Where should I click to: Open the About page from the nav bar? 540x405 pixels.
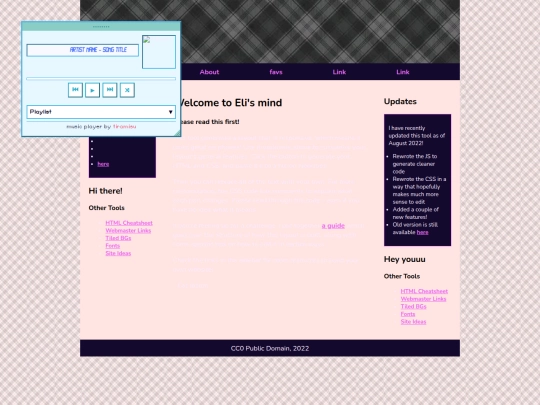click(x=209, y=72)
